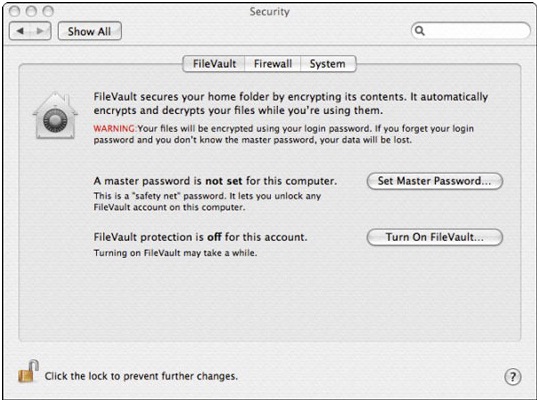Click the open padlock icon
The image size is (539, 402).
pyautogui.click(x=28, y=372)
